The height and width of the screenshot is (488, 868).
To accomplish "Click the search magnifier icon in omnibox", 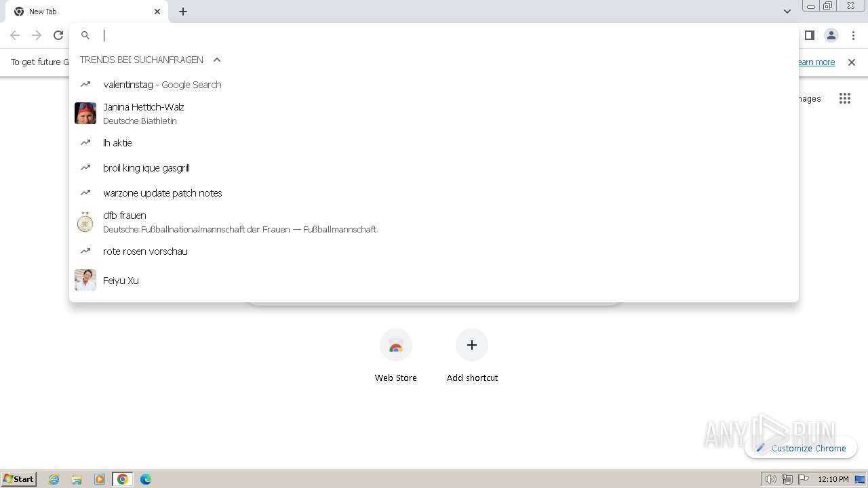I will click(85, 35).
